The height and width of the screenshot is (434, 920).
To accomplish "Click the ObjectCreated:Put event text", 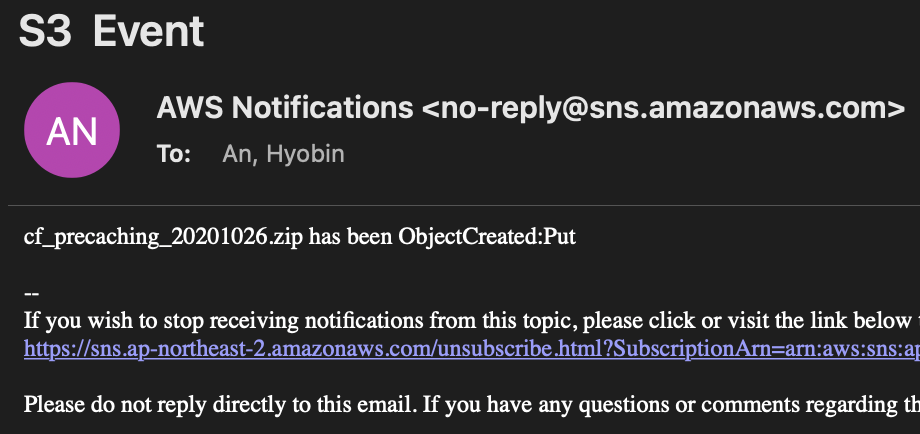I will pyautogui.click(x=488, y=236).
